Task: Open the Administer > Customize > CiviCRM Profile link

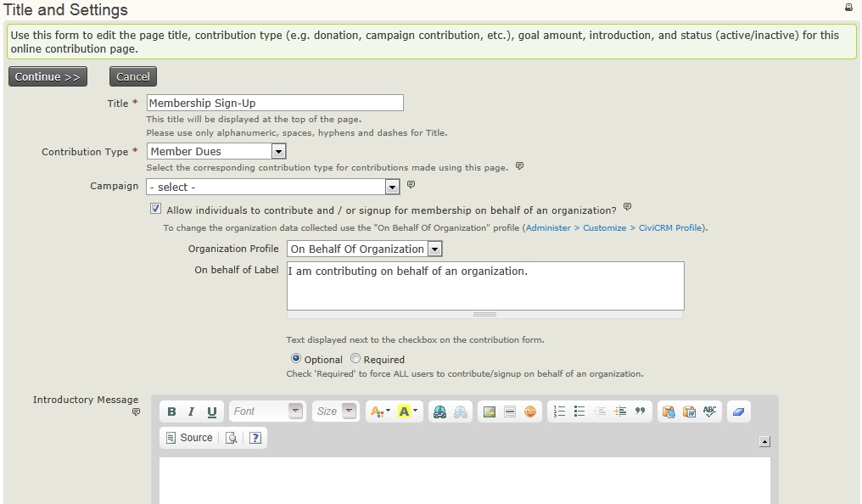Action: (615, 228)
